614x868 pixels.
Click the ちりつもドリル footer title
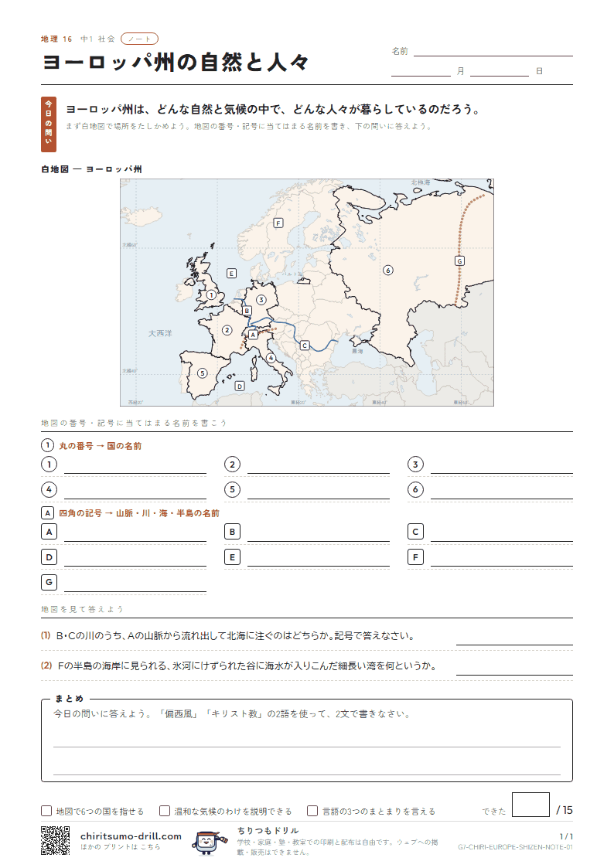tap(268, 830)
